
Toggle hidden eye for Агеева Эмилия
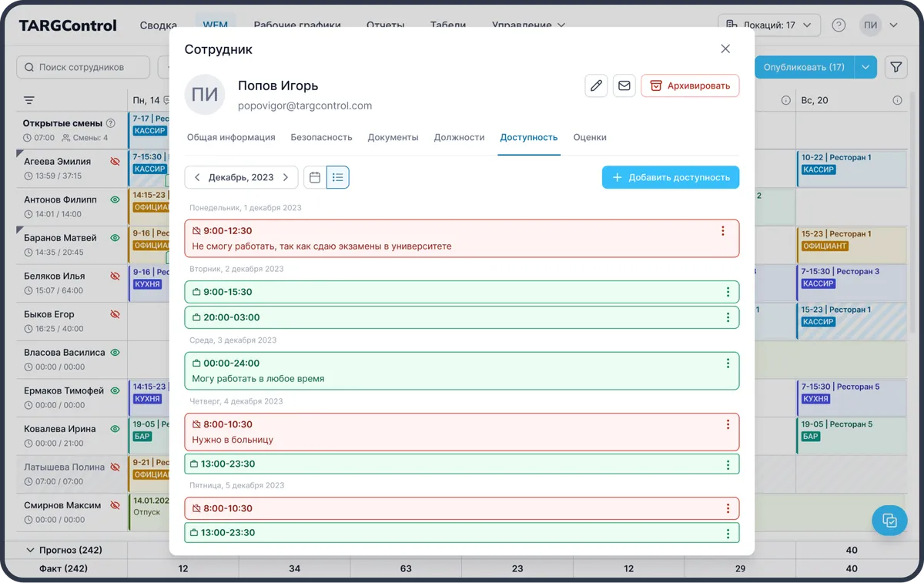(x=115, y=162)
